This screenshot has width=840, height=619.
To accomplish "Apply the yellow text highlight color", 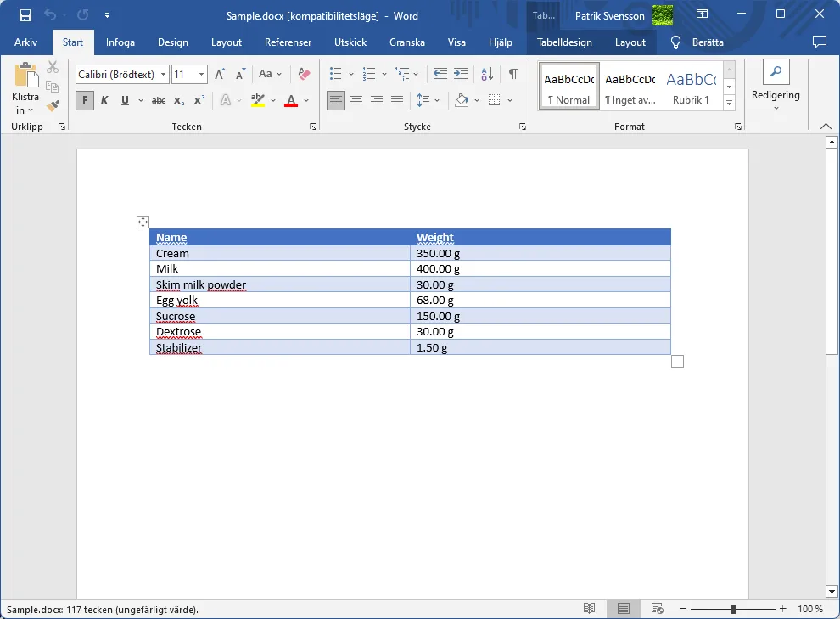I will coord(258,100).
